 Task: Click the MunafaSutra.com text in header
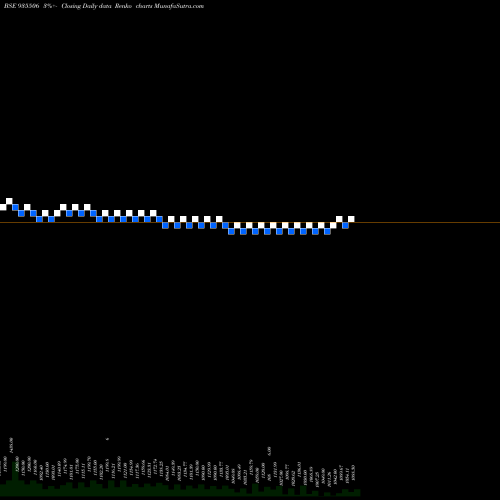click(x=179, y=6)
